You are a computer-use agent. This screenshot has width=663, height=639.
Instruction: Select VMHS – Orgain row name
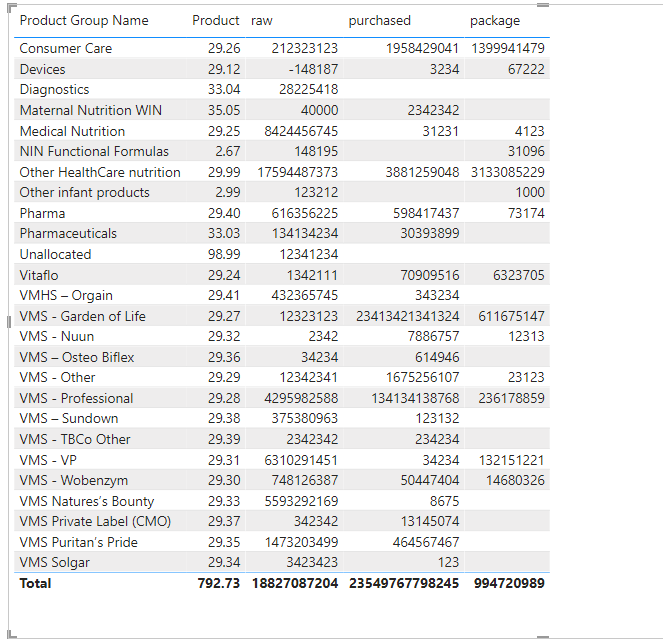pos(66,295)
